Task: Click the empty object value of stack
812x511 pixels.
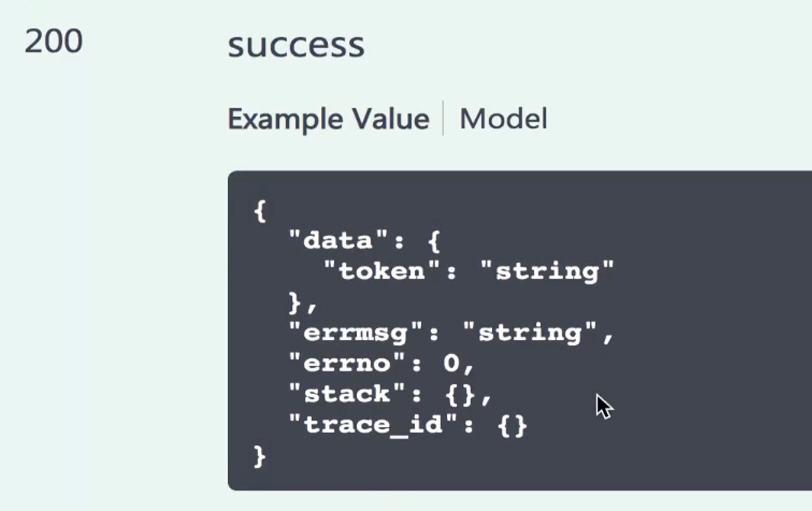Action: [460, 394]
